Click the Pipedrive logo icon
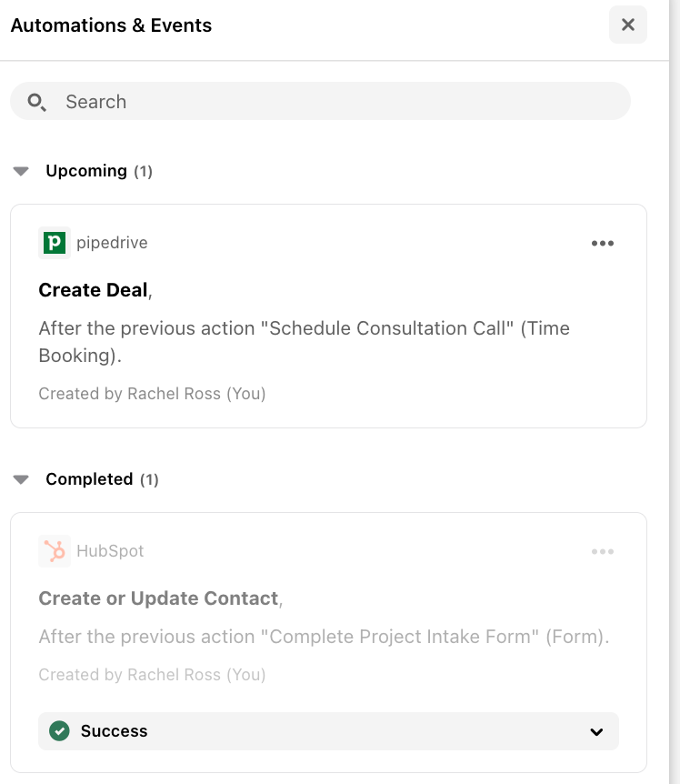The height and width of the screenshot is (784, 680). (55, 243)
